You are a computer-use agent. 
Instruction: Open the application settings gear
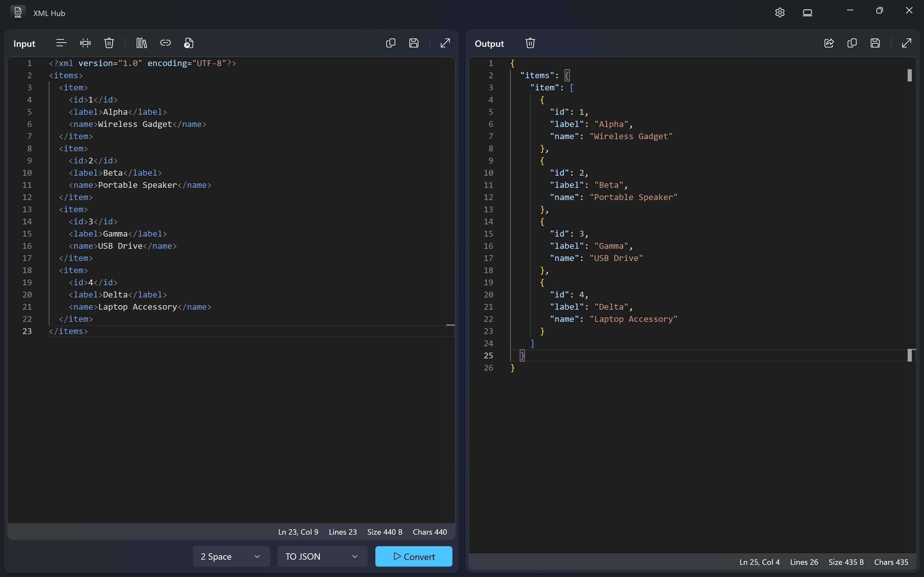coord(779,12)
